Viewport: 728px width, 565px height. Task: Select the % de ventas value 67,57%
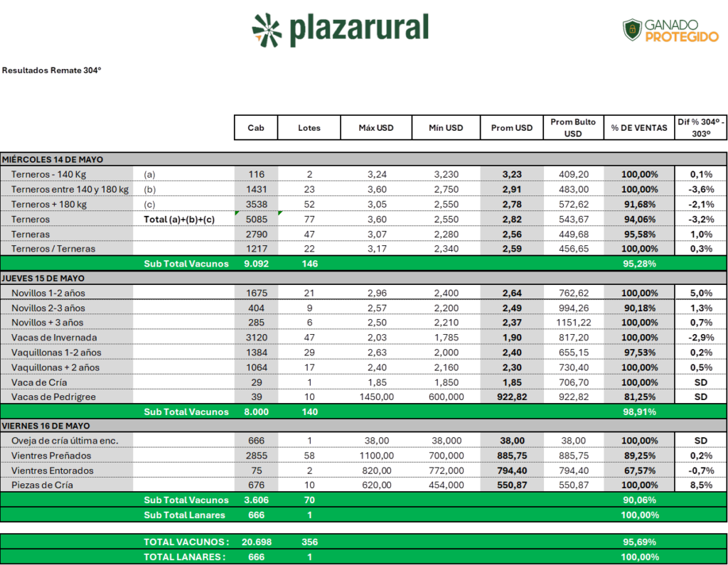pyautogui.click(x=639, y=470)
